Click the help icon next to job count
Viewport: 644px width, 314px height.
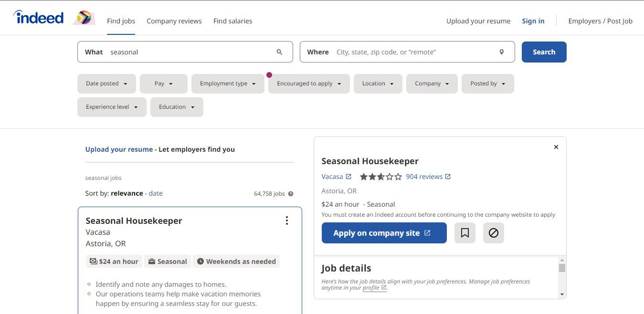[291, 193]
